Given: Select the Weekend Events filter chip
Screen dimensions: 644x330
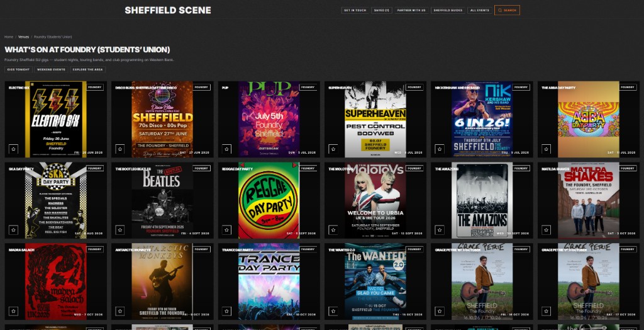Looking at the screenshot, I should coord(51,69).
